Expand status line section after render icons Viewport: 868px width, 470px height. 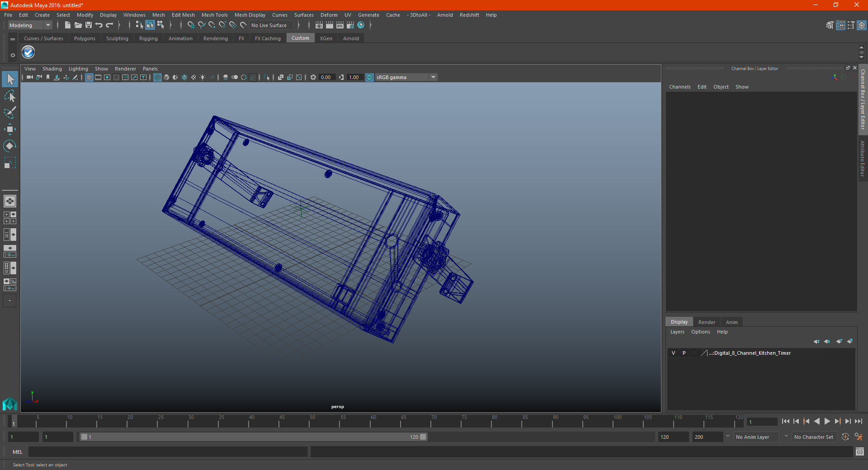click(370, 25)
